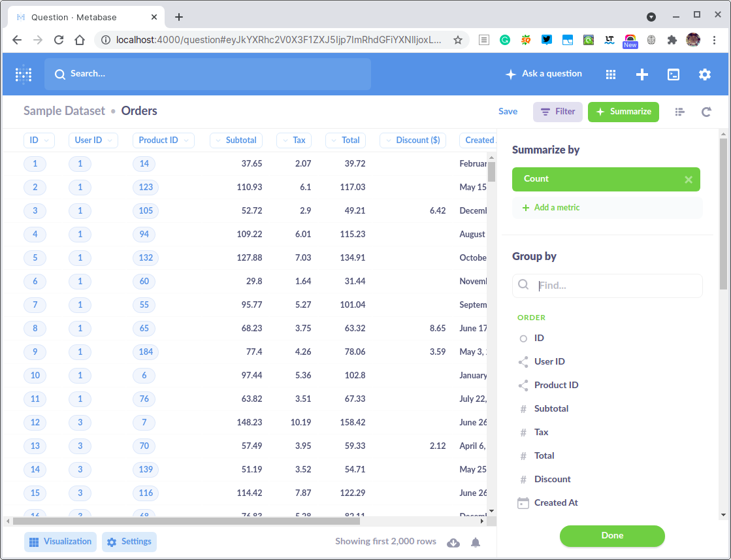The width and height of the screenshot is (731, 560).
Task: Group by Created At field
Action: pyautogui.click(x=556, y=502)
